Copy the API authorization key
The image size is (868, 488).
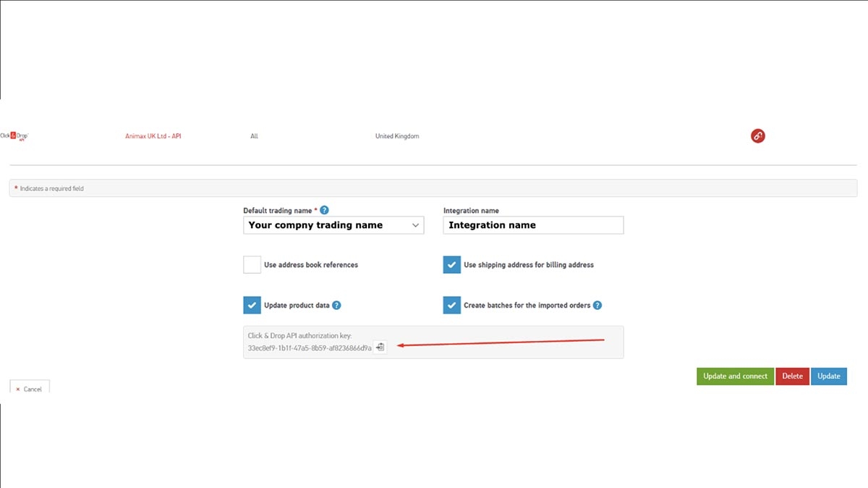[380, 347]
